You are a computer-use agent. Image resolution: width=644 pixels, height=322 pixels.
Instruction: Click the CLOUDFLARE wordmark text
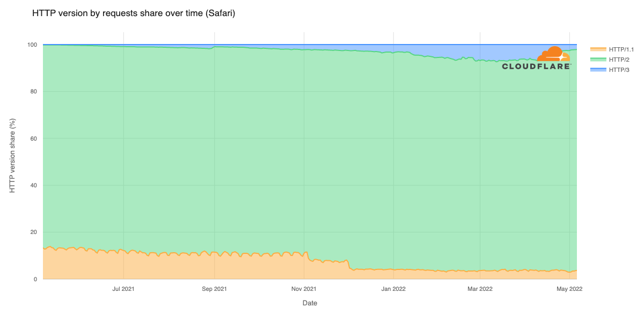(x=536, y=67)
